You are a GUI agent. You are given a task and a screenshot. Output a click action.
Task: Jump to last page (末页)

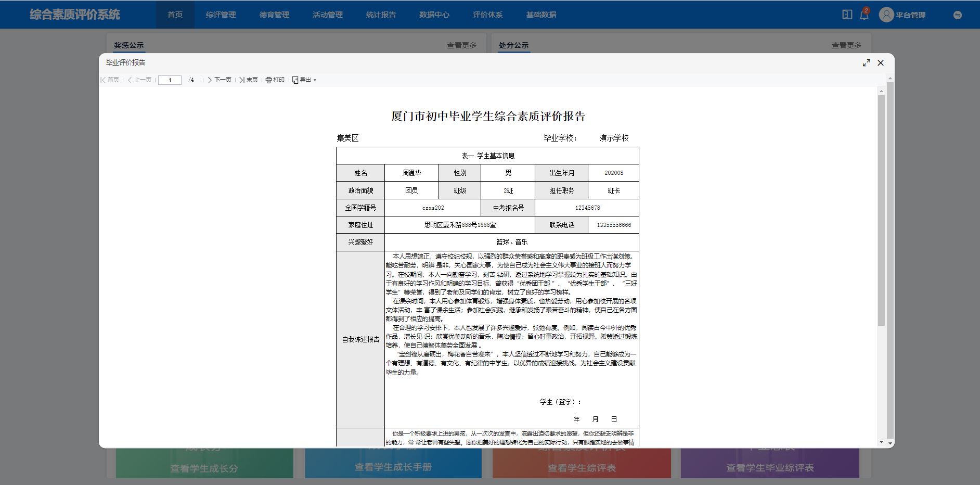tap(249, 80)
